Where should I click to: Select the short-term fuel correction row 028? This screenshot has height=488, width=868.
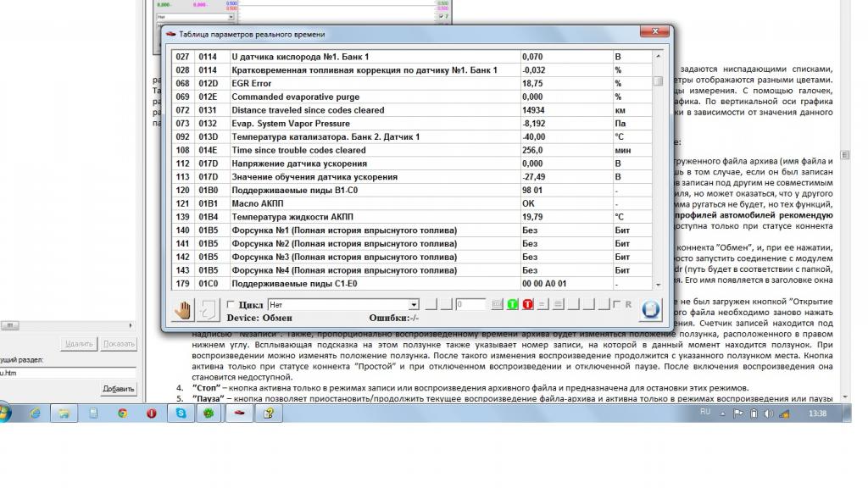pos(412,70)
